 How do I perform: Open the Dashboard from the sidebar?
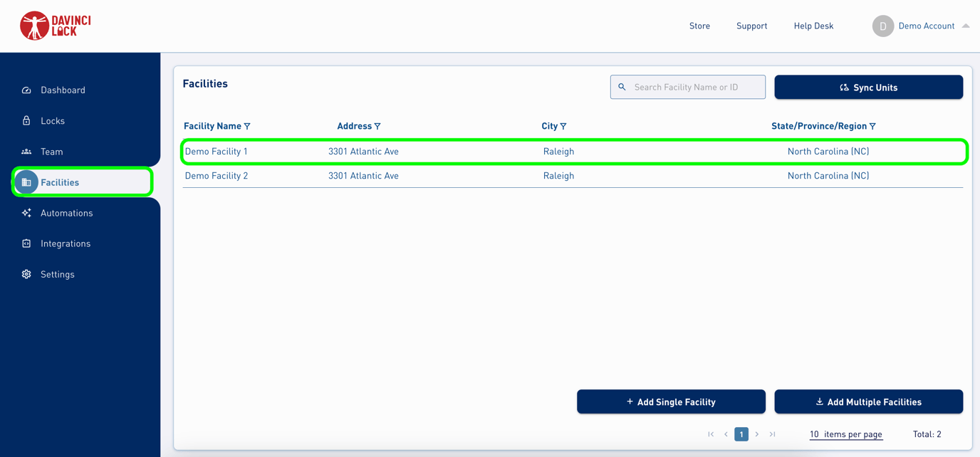(x=26, y=90)
